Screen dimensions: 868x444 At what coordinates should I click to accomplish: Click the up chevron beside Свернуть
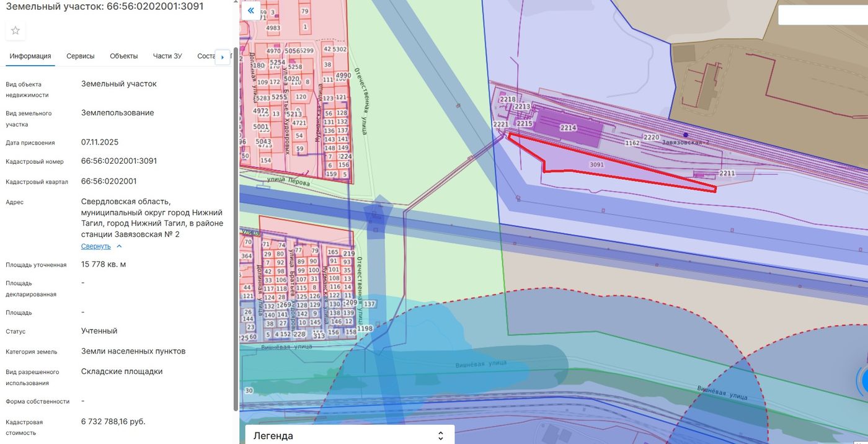coord(120,246)
